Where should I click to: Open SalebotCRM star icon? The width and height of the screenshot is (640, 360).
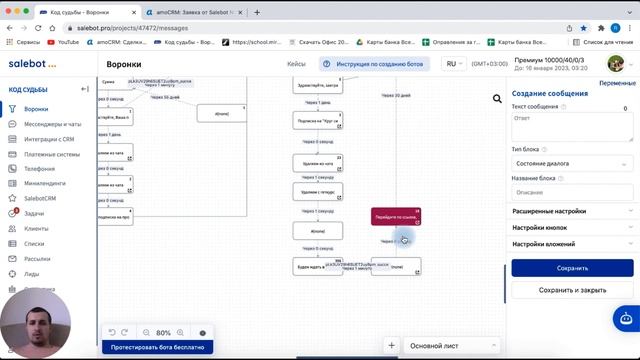pos(12,198)
